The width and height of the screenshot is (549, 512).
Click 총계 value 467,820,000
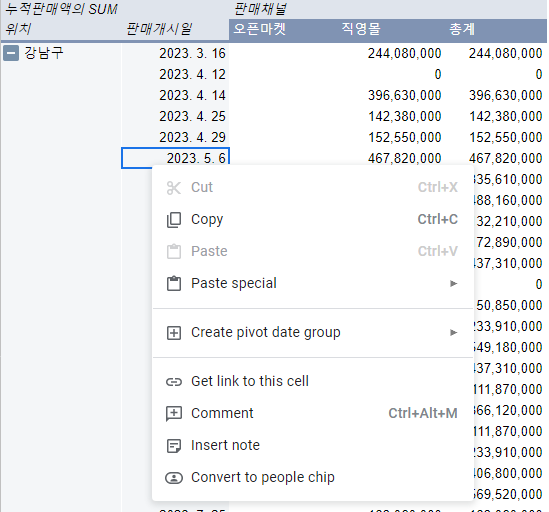tap(506, 159)
